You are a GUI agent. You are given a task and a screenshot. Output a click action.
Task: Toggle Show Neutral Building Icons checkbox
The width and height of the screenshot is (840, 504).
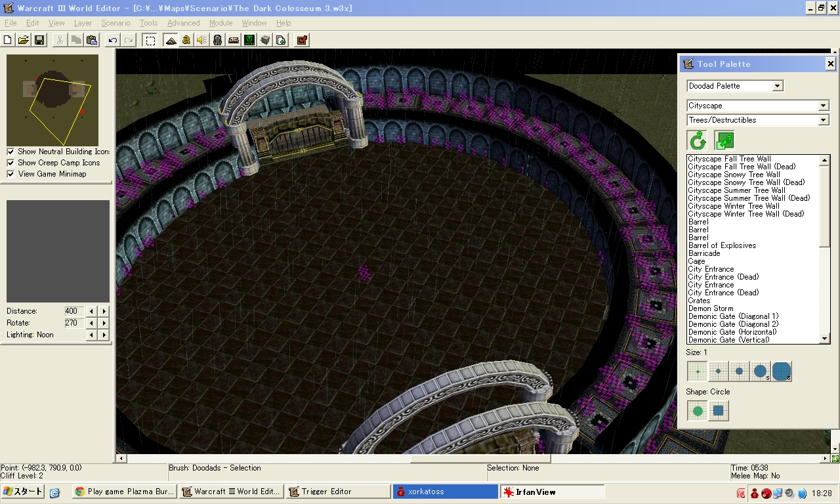point(10,152)
